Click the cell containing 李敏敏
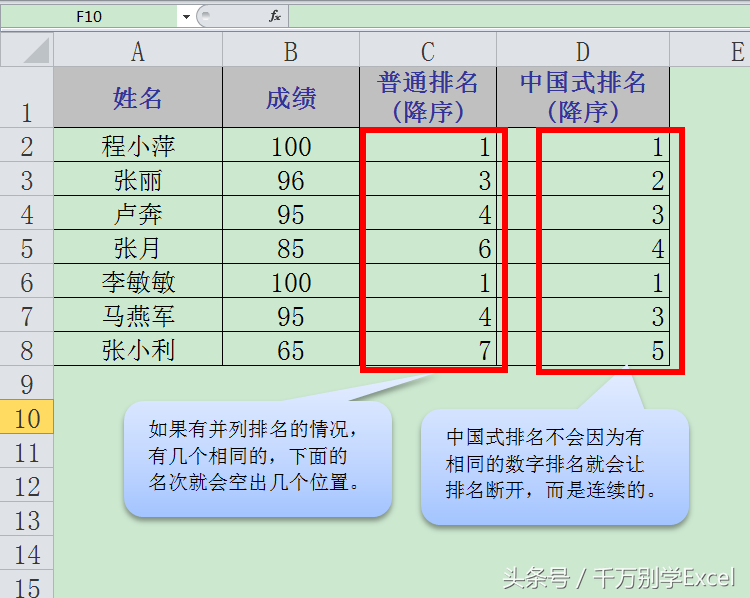The image size is (750, 598). pos(138,281)
